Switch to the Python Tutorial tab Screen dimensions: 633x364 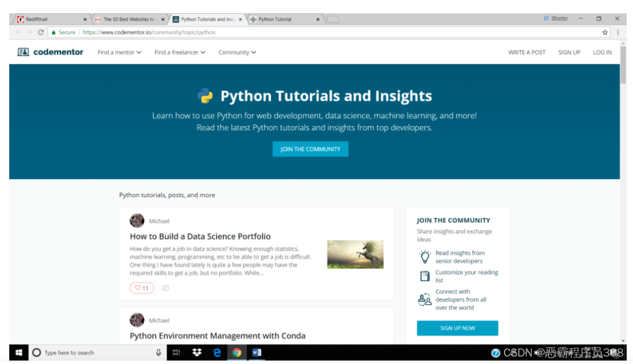[277, 18]
